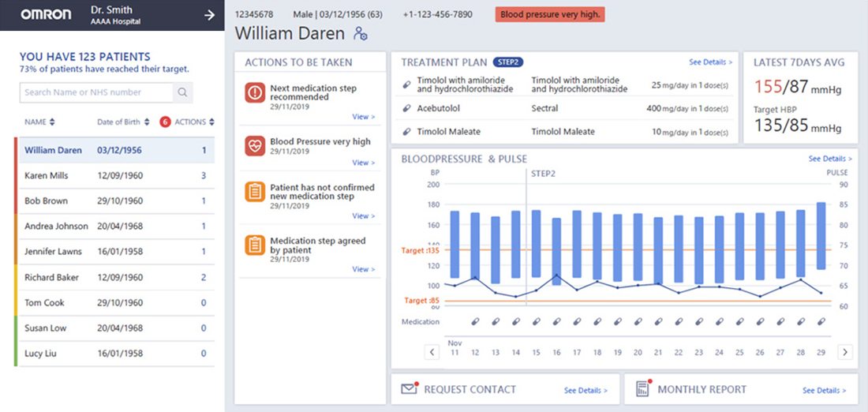Click the pill icon beside Acebutolol

407,108
